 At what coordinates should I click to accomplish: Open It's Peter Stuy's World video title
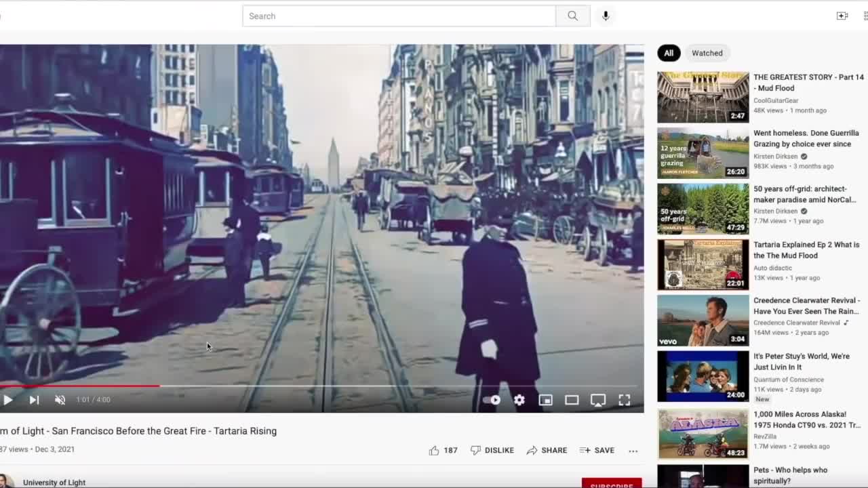pyautogui.click(x=802, y=361)
